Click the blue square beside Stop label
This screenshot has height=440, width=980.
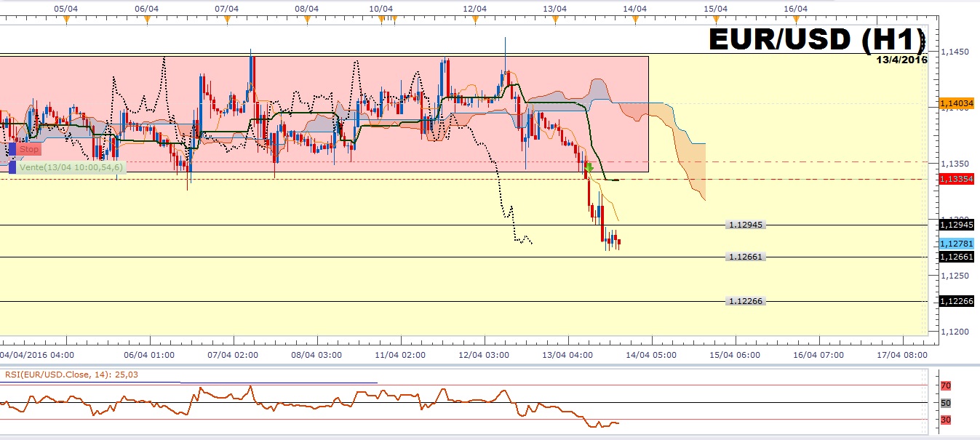coord(12,149)
